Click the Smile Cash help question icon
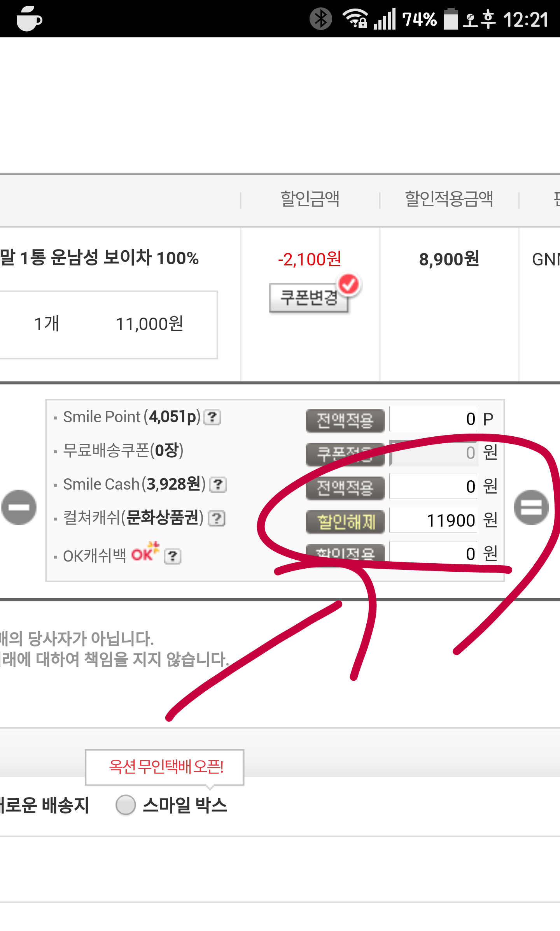This screenshot has width=560, height=931. point(218,485)
